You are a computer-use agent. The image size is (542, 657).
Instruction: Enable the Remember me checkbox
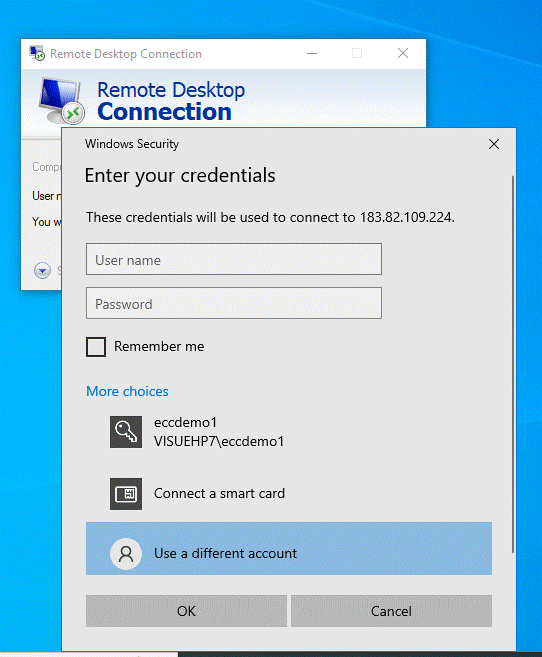[x=96, y=347]
